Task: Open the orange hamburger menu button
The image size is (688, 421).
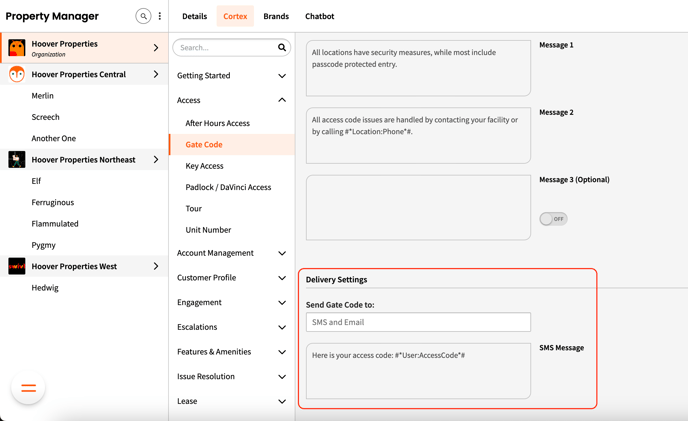Action: [x=28, y=388]
